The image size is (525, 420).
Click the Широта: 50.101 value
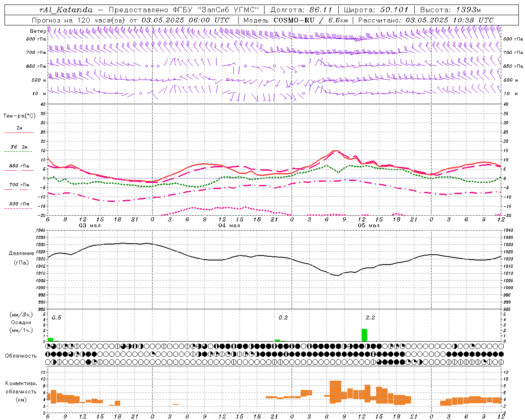(x=376, y=10)
